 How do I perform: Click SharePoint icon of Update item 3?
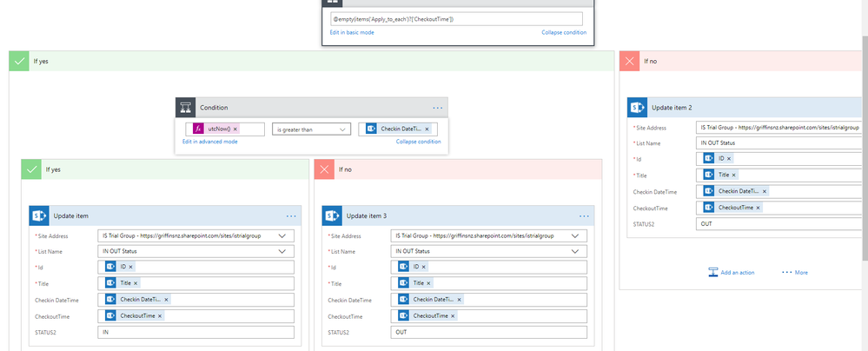(x=332, y=216)
